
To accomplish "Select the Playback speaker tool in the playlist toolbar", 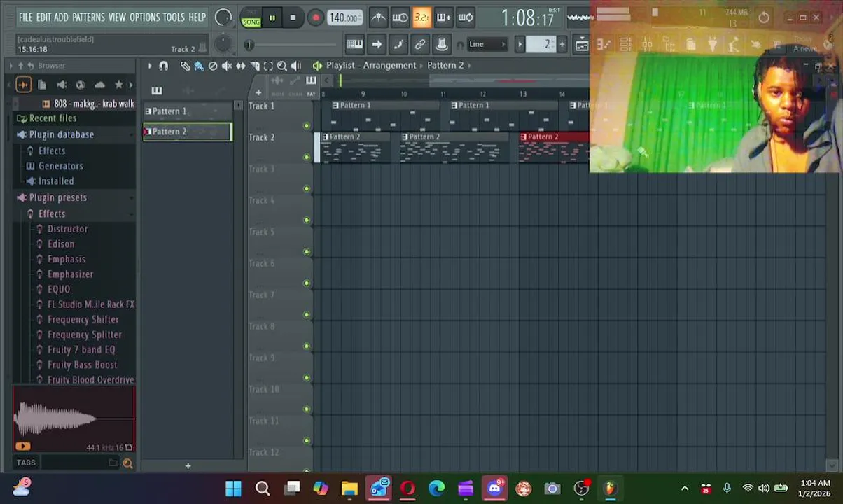I will pos(296,66).
